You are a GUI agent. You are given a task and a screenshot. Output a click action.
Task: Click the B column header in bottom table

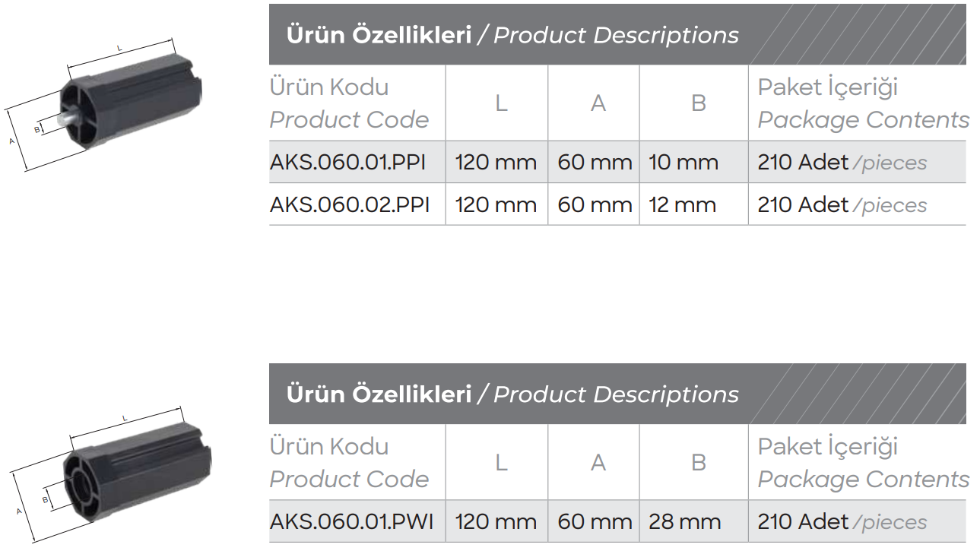[699, 463]
